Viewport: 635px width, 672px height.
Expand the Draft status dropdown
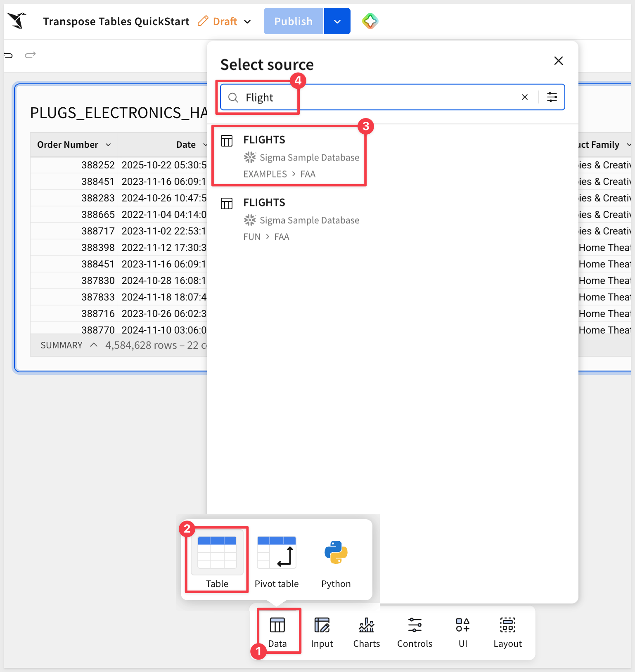click(x=247, y=21)
